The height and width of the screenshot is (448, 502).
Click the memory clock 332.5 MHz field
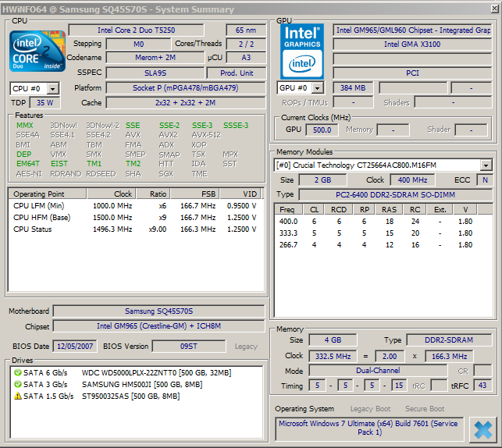(x=333, y=356)
